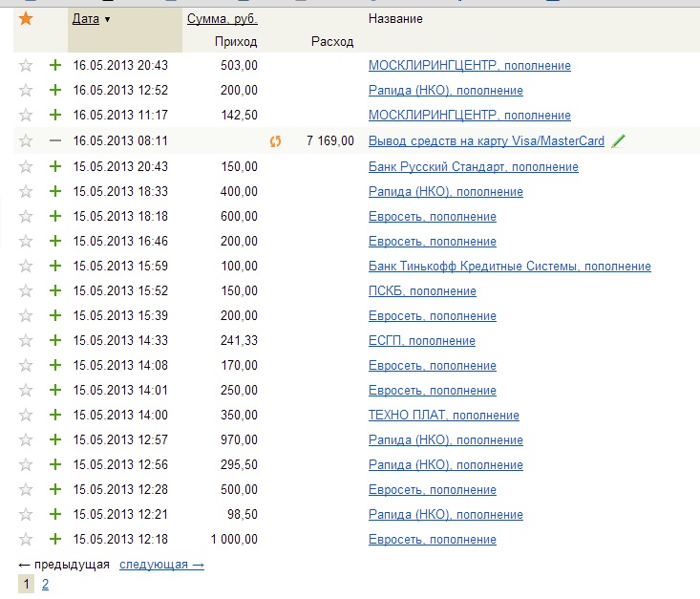Viewport: 700px width, 599px height.
Task: Expand the 16.05.2013 12:52 Рапида payment details
Action: pyautogui.click(x=54, y=91)
